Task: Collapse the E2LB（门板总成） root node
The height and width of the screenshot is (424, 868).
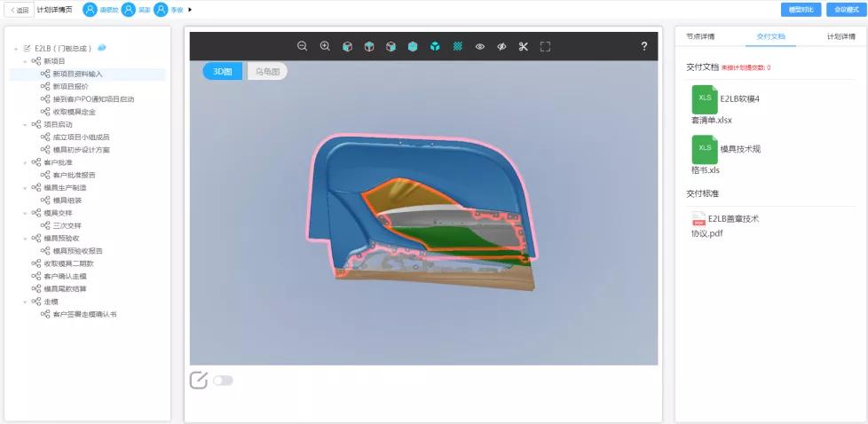Action: click(17, 49)
